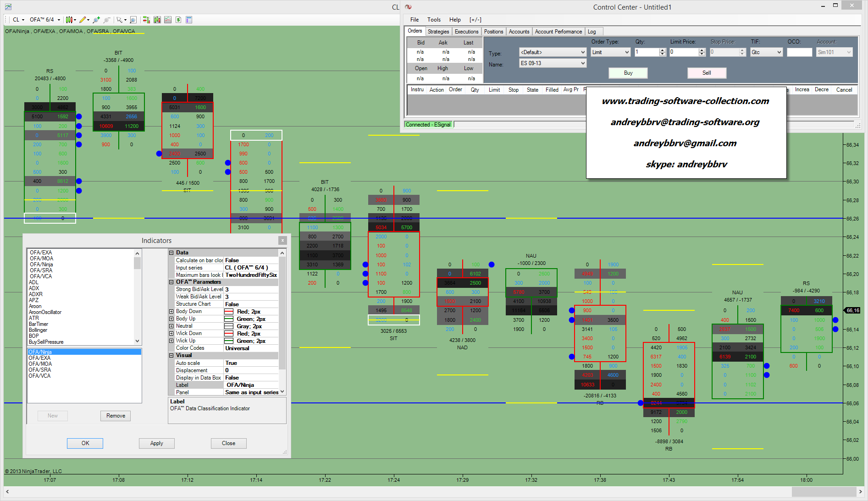Open the Order Type dropdown
The height and width of the screenshot is (501, 868).
click(611, 52)
